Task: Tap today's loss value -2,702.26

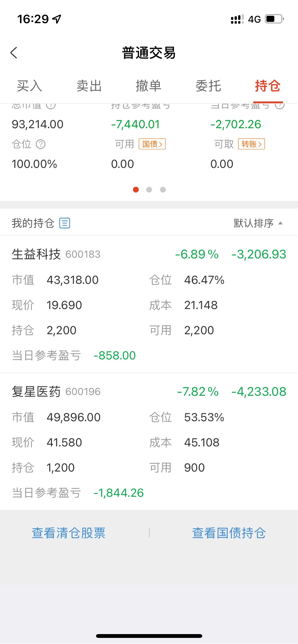Action: click(236, 124)
